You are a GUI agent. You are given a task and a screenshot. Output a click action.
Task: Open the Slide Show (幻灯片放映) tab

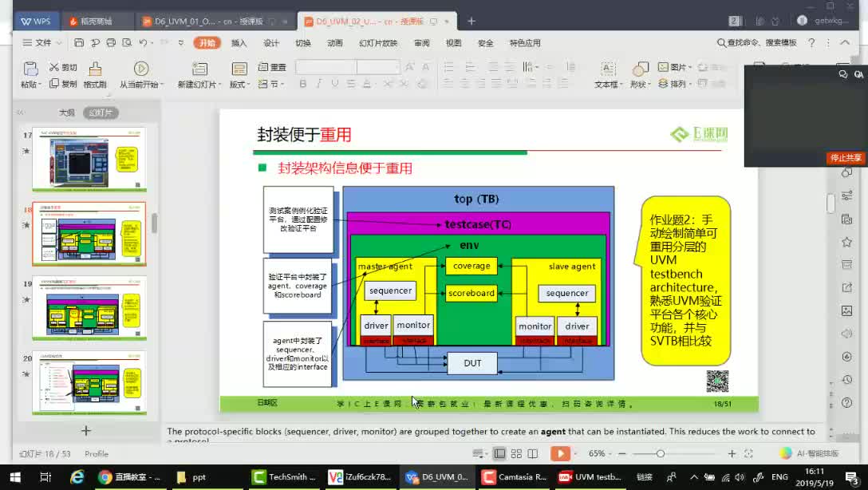point(378,42)
